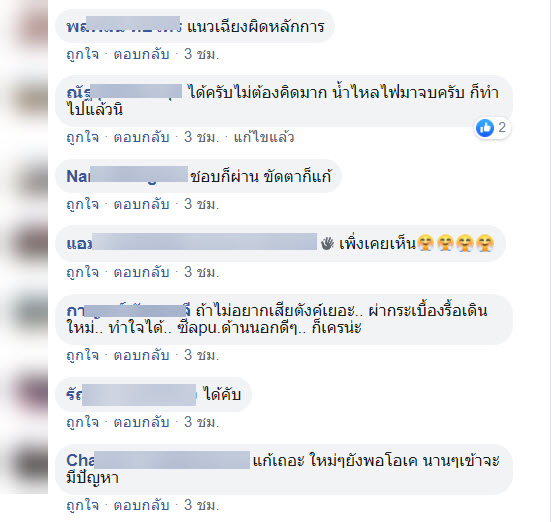This screenshot has height=522, width=551.
Task: Click the waving hand emoji
Action: (x=327, y=243)
